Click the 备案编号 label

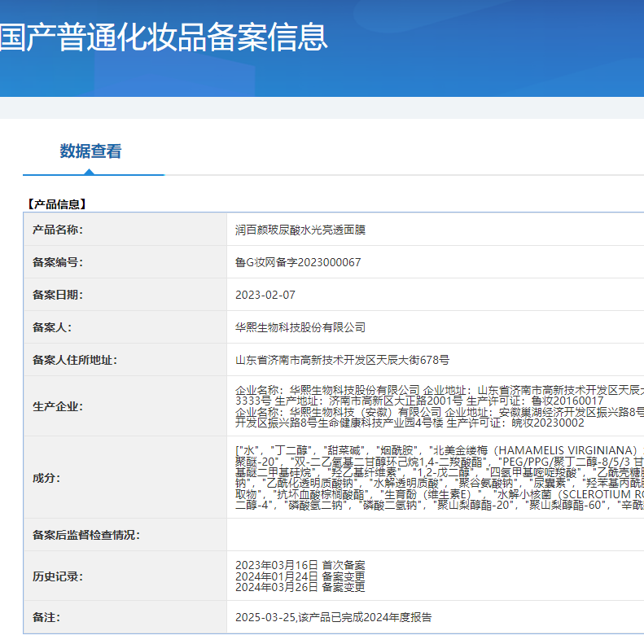pyautogui.click(x=58, y=262)
